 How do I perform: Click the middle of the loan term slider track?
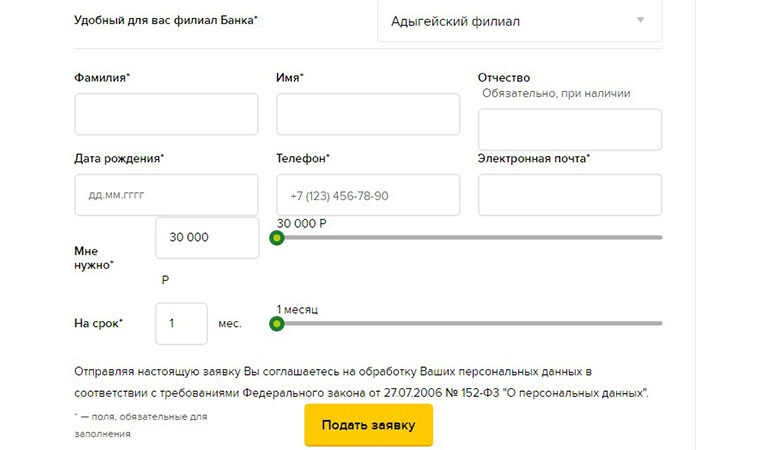click(469, 324)
